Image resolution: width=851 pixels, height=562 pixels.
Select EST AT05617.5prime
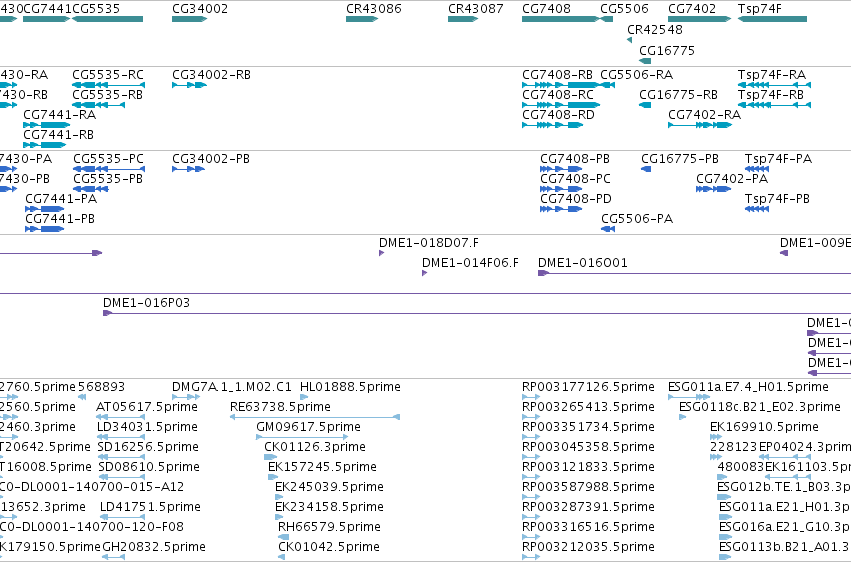click(x=120, y=417)
